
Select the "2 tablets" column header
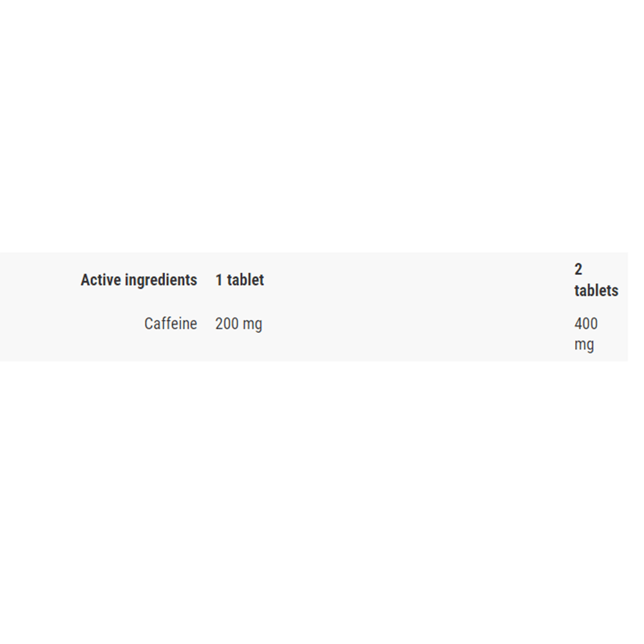[x=596, y=279]
